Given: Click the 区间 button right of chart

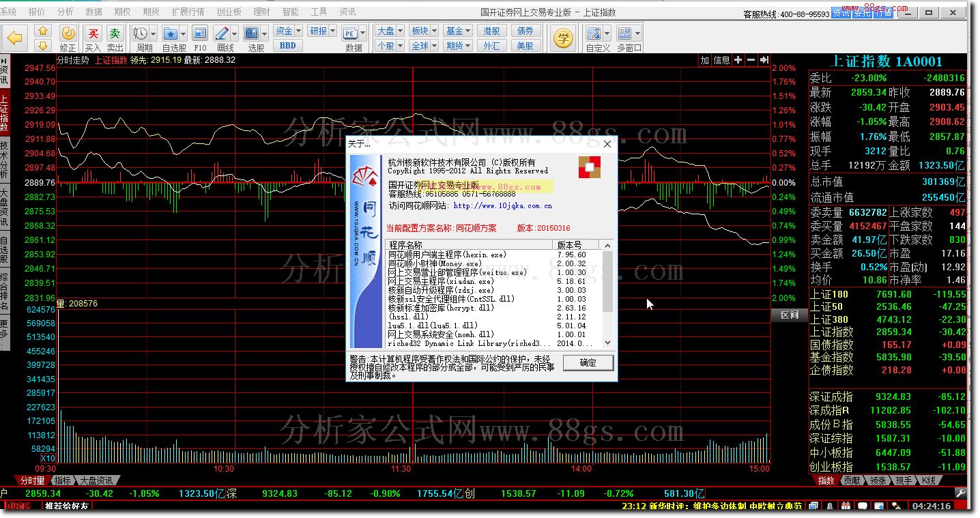Looking at the screenshot, I should (x=790, y=315).
